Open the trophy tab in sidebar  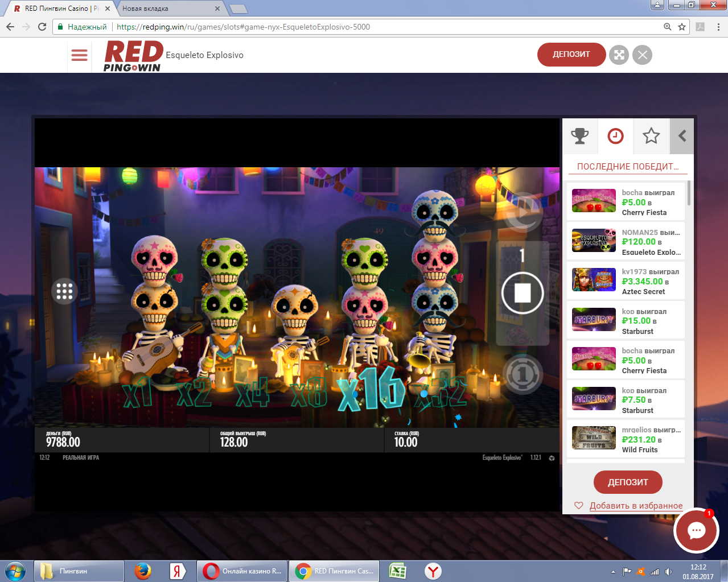(x=580, y=136)
